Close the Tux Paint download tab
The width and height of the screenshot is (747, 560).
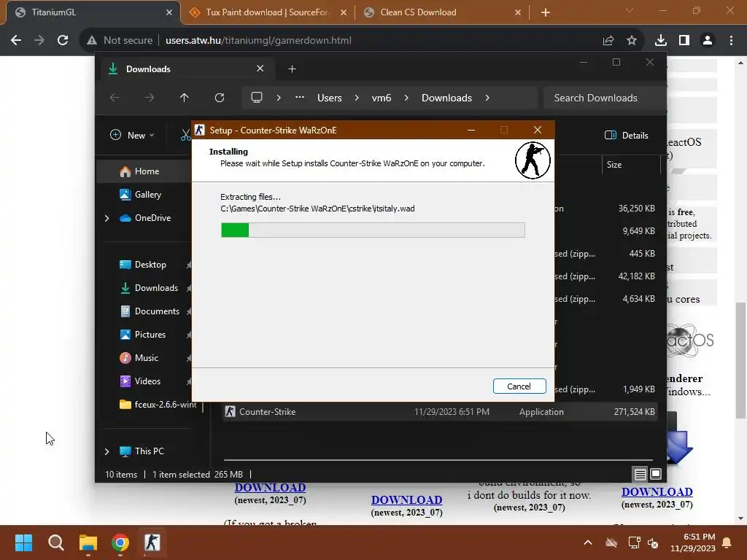344,12
